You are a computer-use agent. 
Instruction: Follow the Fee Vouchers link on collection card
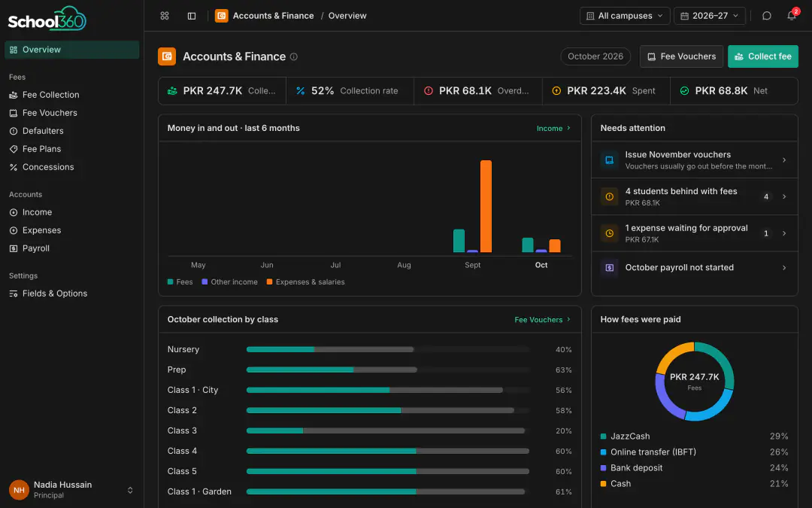(543, 319)
